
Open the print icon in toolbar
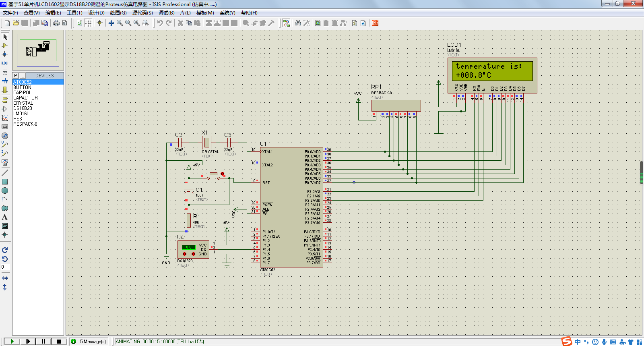click(x=56, y=23)
